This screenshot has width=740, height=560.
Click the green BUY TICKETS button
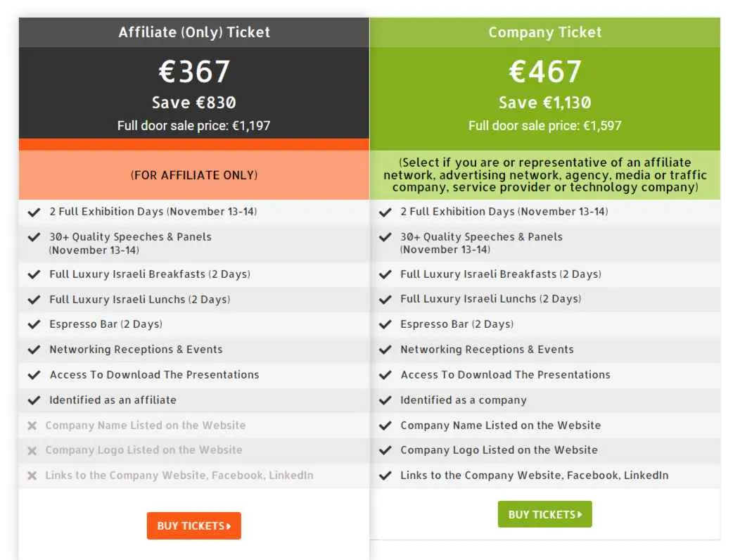pyautogui.click(x=544, y=514)
